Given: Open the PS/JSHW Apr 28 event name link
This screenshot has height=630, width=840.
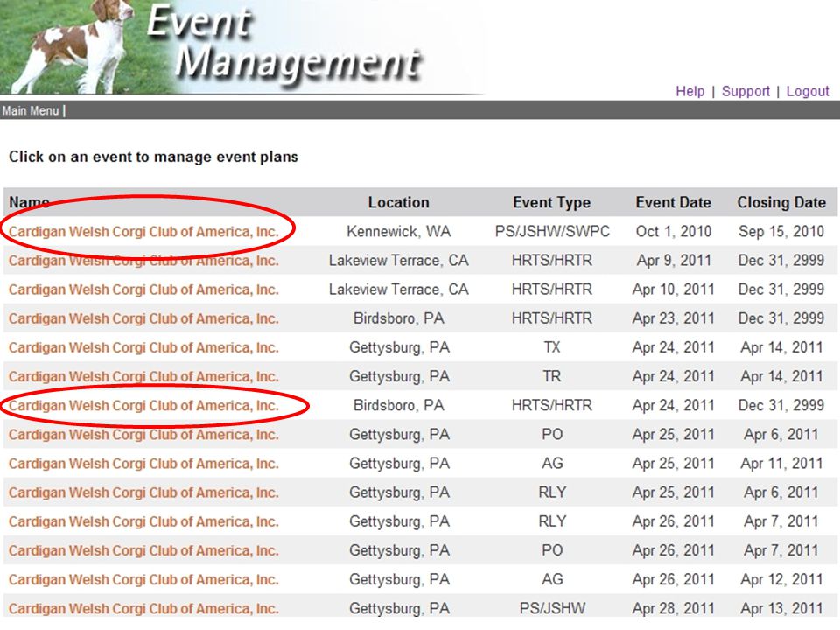Looking at the screenshot, I should coord(143,608).
